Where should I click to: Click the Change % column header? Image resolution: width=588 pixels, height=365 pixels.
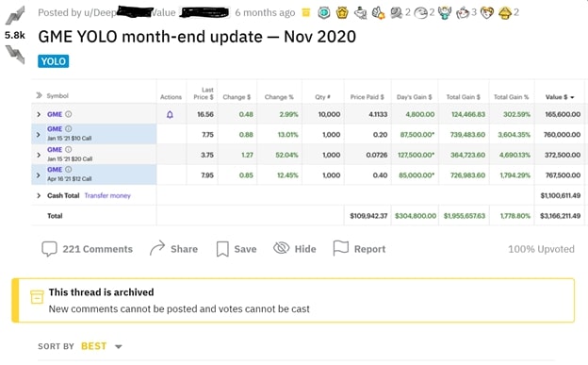point(279,97)
